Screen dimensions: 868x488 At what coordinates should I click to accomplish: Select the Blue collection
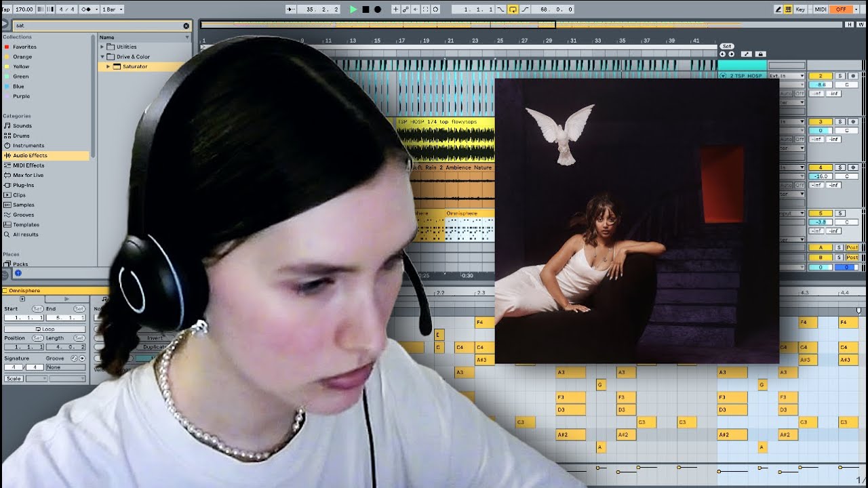pos(18,86)
